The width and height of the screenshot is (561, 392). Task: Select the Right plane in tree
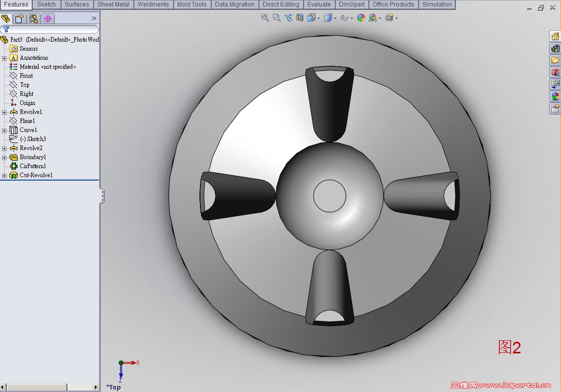(x=22, y=94)
